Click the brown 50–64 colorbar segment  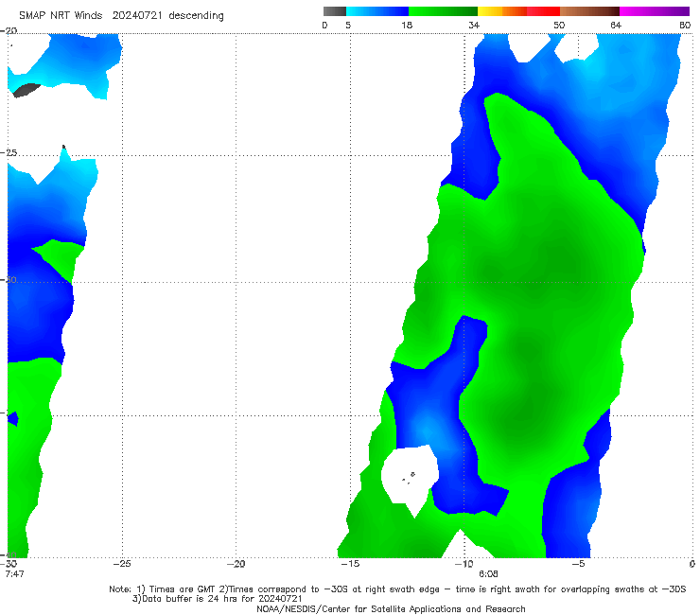pyautogui.click(x=589, y=11)
